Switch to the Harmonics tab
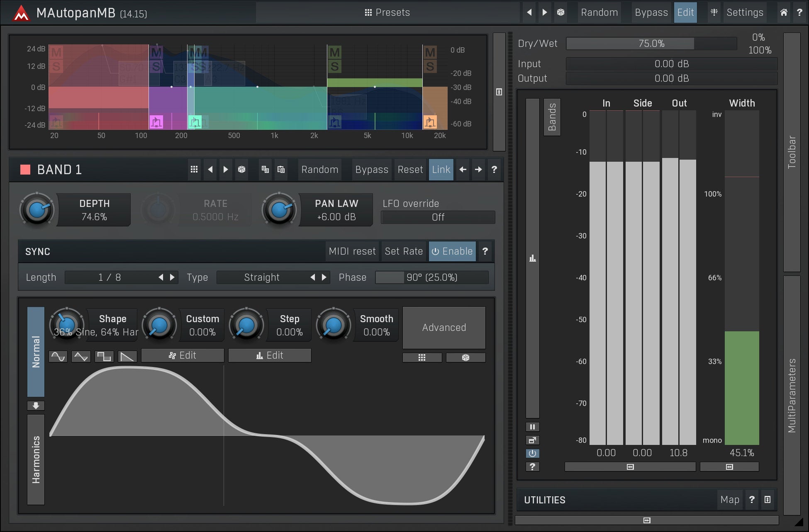The width and height of the screenshot is (809, 532). [x=36, y=459]
